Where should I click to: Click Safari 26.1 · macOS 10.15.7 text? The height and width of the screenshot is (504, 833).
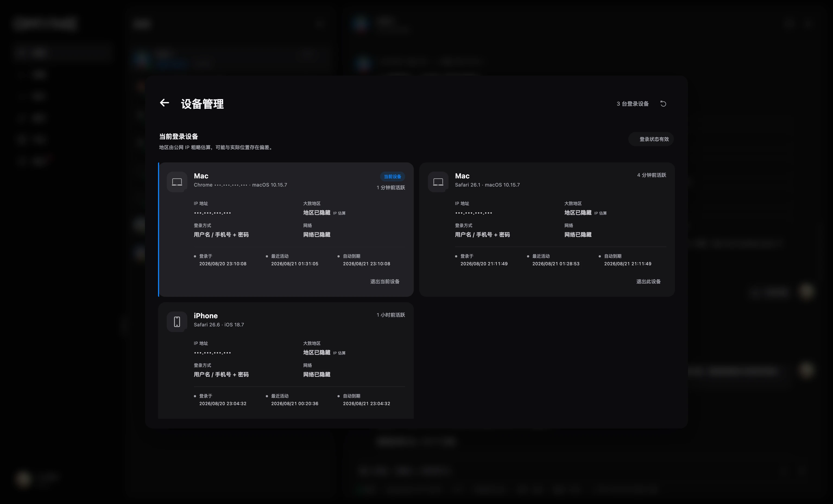coord(487,185)
